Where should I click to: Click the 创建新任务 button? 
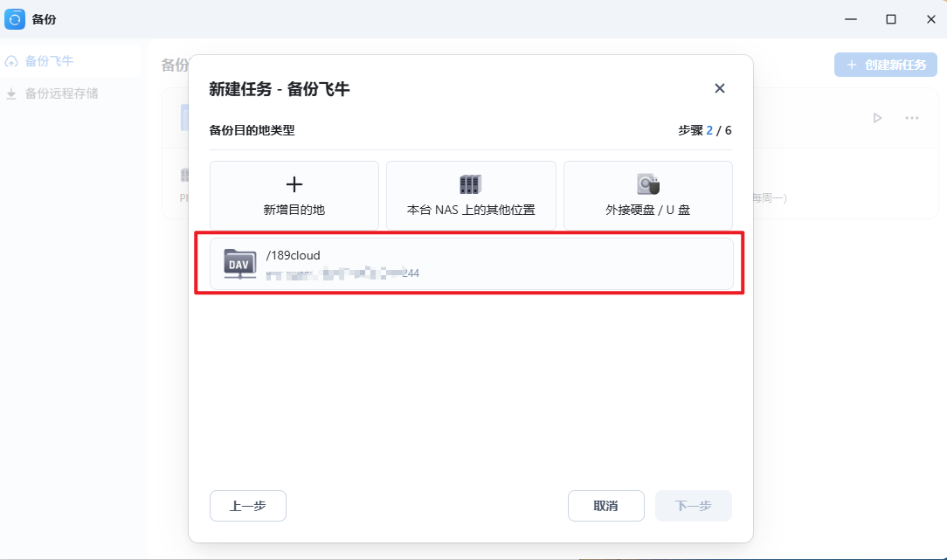click(885, 65)
